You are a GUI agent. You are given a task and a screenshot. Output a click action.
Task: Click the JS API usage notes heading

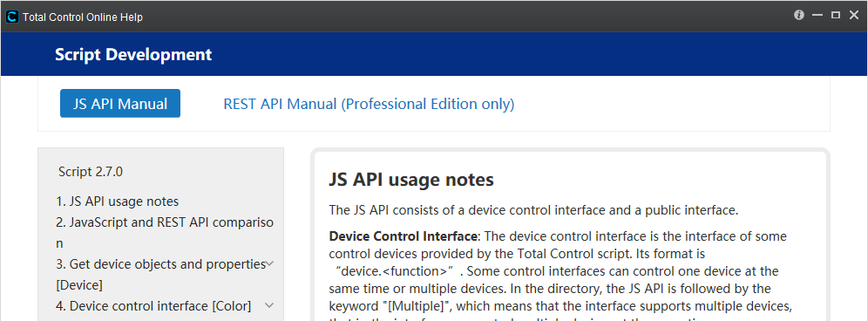411,181
